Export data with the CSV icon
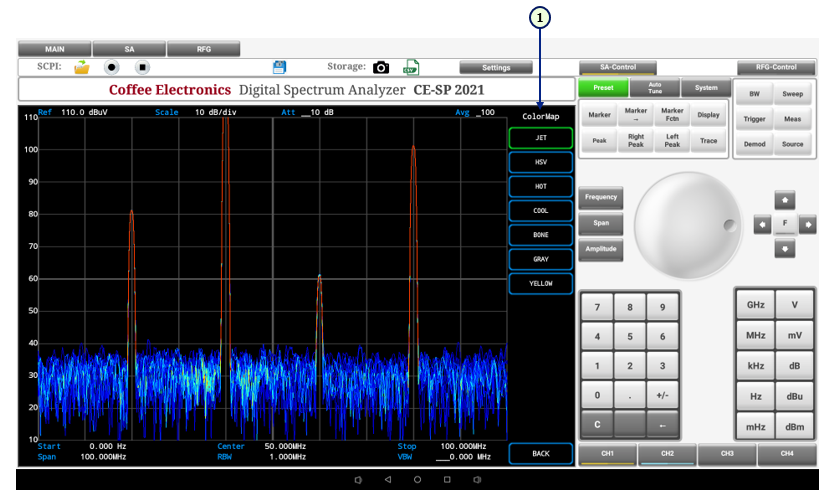Image resolution: width=826 pixels, height=496 pixels. click(410, 68)
